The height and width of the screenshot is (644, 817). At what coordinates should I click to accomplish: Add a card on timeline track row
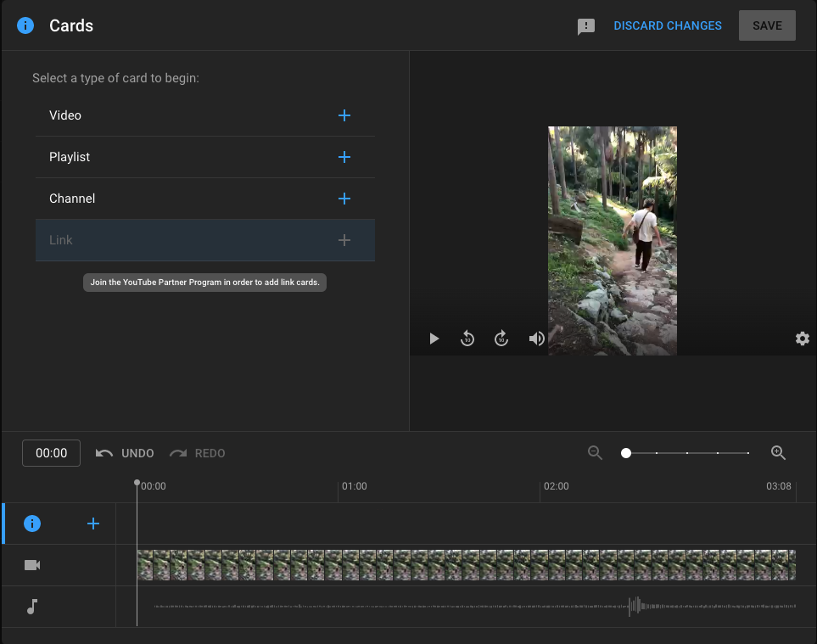(93, 524)
